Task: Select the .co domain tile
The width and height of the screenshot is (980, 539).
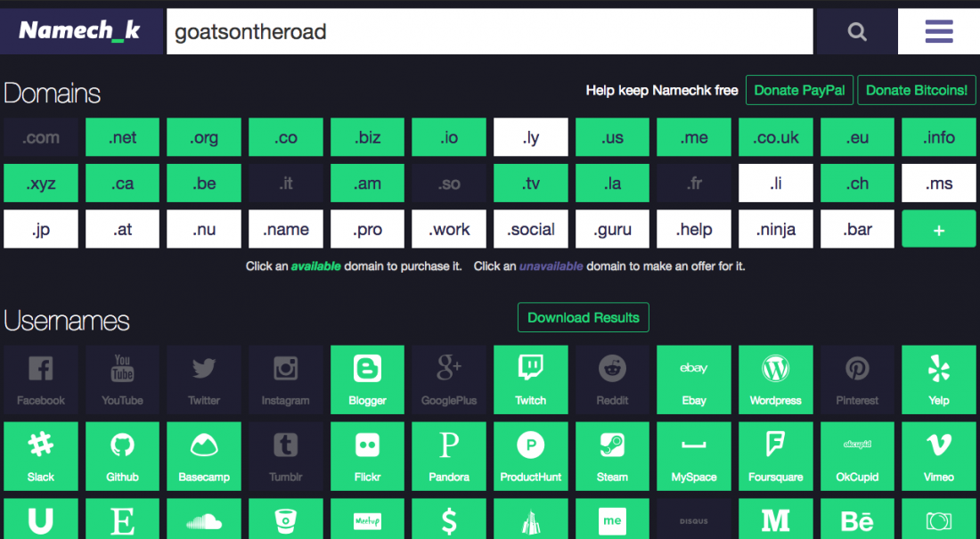Action: click(x=286, y=137)
